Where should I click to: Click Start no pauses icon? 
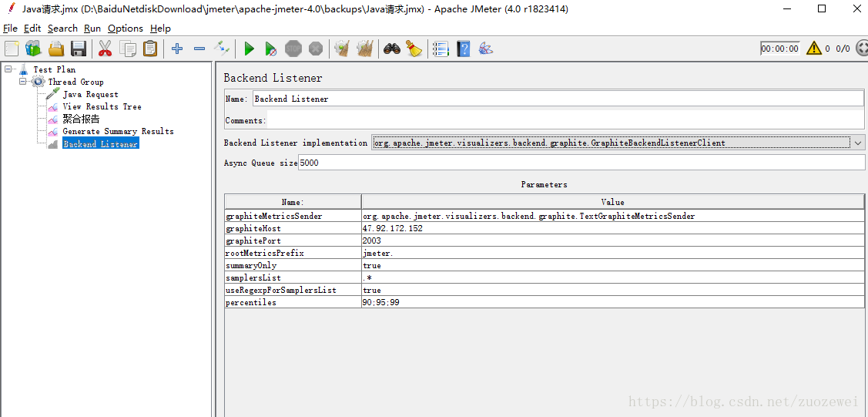270,49
